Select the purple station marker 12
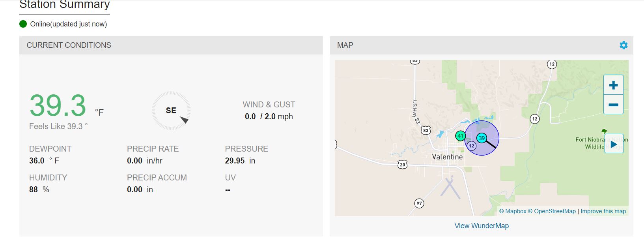Screen dimensions: 644x244 (x=472, y=146)
